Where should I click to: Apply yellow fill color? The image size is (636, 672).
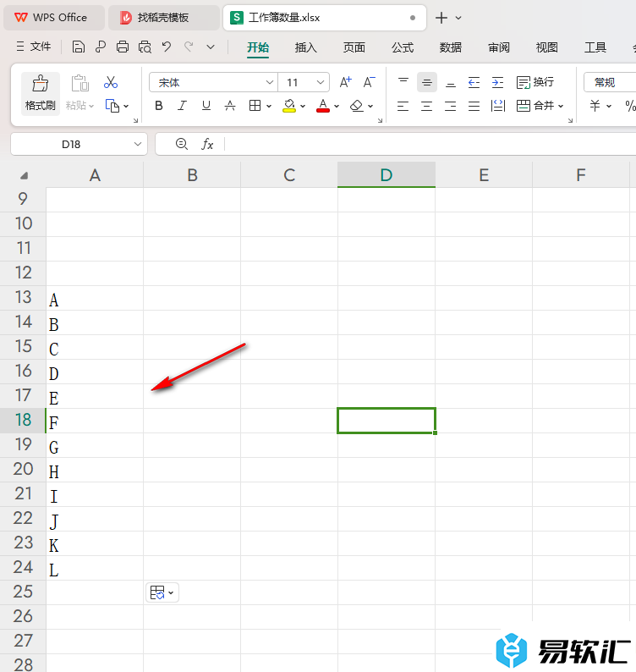289,106
